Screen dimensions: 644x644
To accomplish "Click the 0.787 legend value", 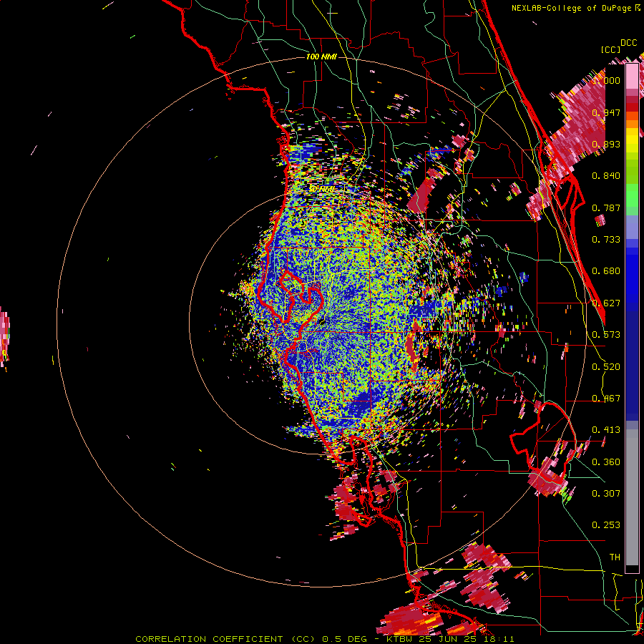I will click(606, 208).
